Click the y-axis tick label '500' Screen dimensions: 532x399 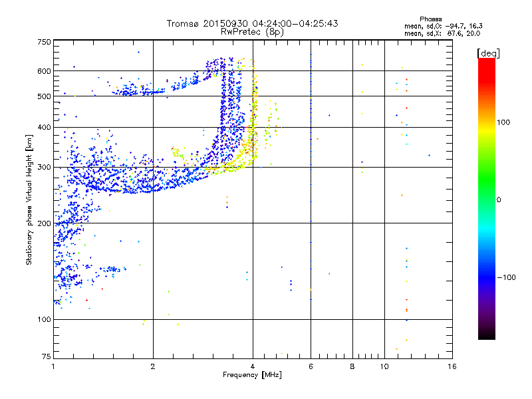44,96
